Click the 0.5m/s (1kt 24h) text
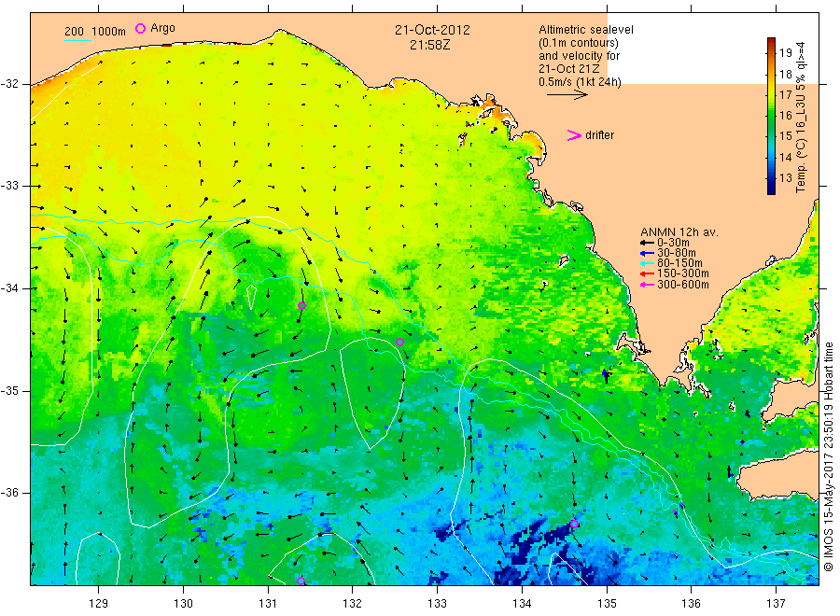 coord(581,82)
